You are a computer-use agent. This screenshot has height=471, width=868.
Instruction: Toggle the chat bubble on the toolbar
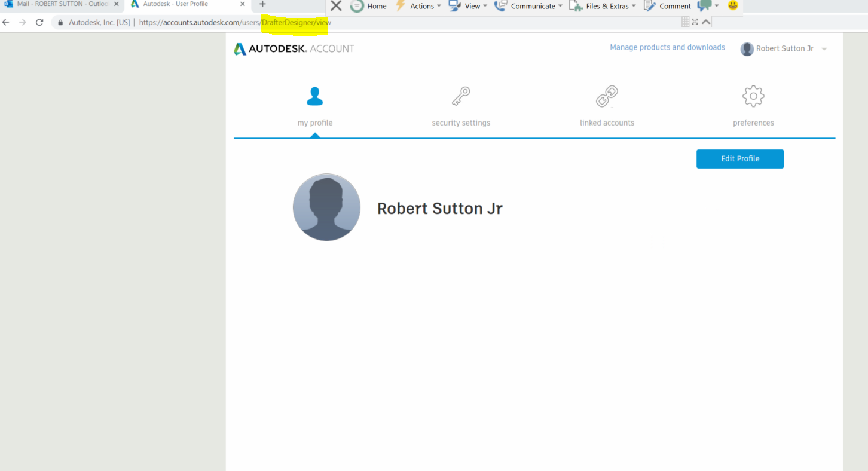[x=704, y=6]
